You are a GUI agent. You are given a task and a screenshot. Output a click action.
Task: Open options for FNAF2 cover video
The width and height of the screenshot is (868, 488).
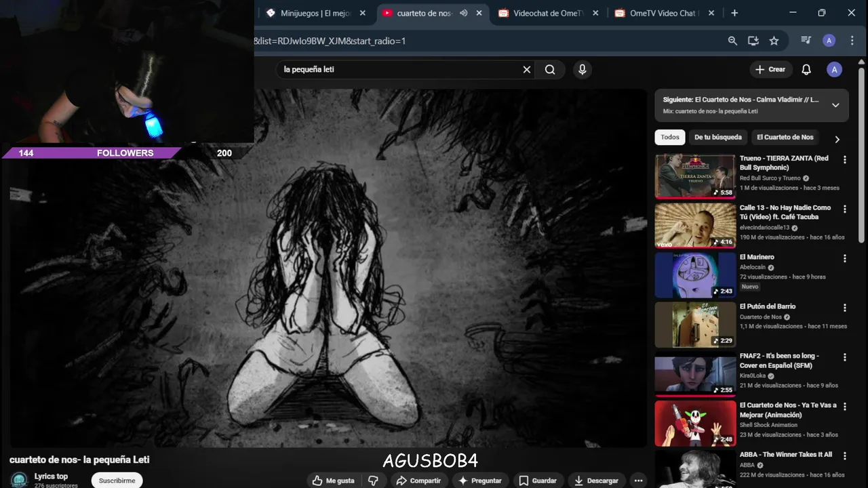(x=845, y=357)
